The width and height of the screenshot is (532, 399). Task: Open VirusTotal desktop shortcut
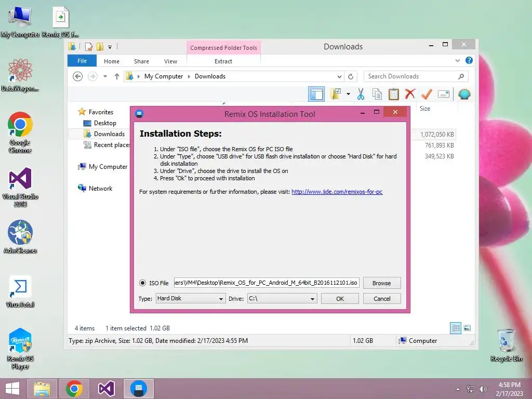coord(20,291)
